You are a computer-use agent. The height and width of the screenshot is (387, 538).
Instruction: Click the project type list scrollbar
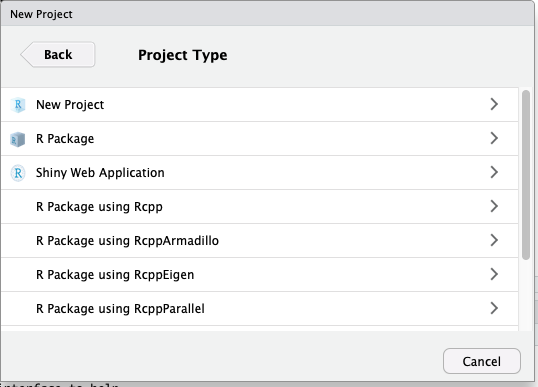pyautogui.click(x=526, y=175)
